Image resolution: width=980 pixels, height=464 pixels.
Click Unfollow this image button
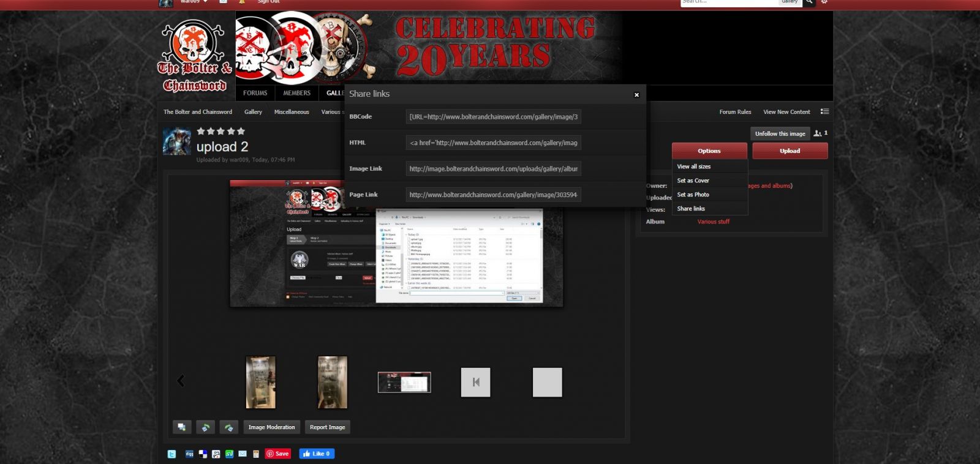pos(780,133)
